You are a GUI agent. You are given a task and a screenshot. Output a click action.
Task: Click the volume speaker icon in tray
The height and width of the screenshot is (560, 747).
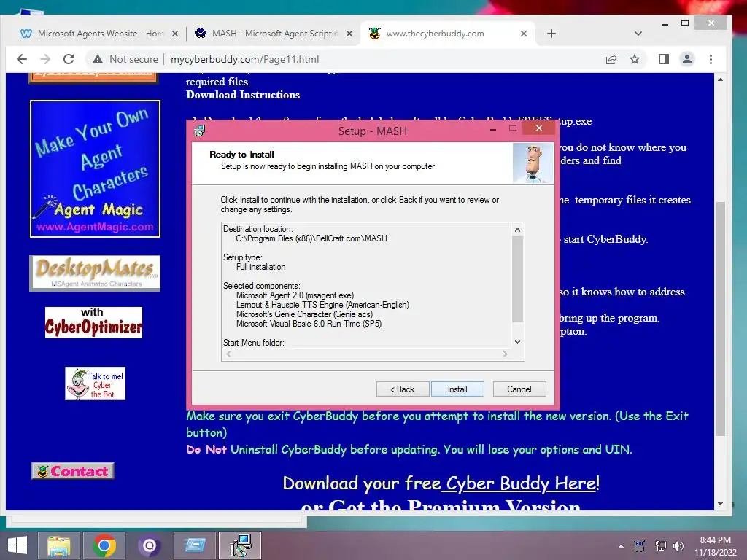[x=678, y=546]
